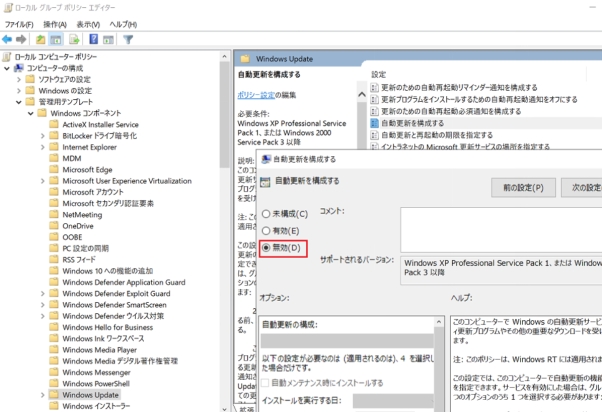
Task: Click the Windows Media Player folder icon
Action: tap(54, 349)
